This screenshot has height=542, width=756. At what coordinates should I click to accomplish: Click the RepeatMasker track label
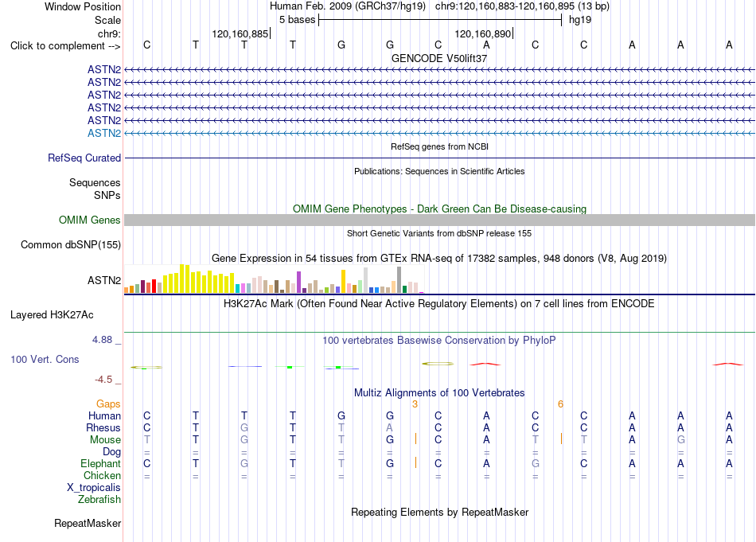[88, 523]
